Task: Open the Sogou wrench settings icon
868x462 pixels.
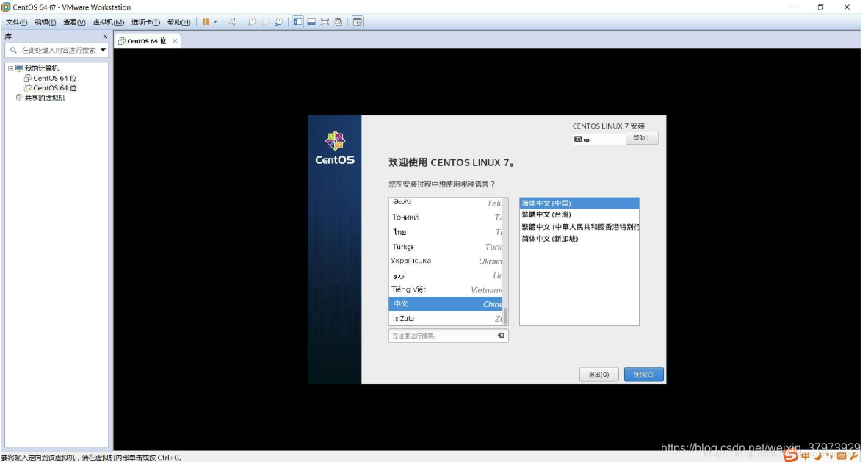Action: 854,456
